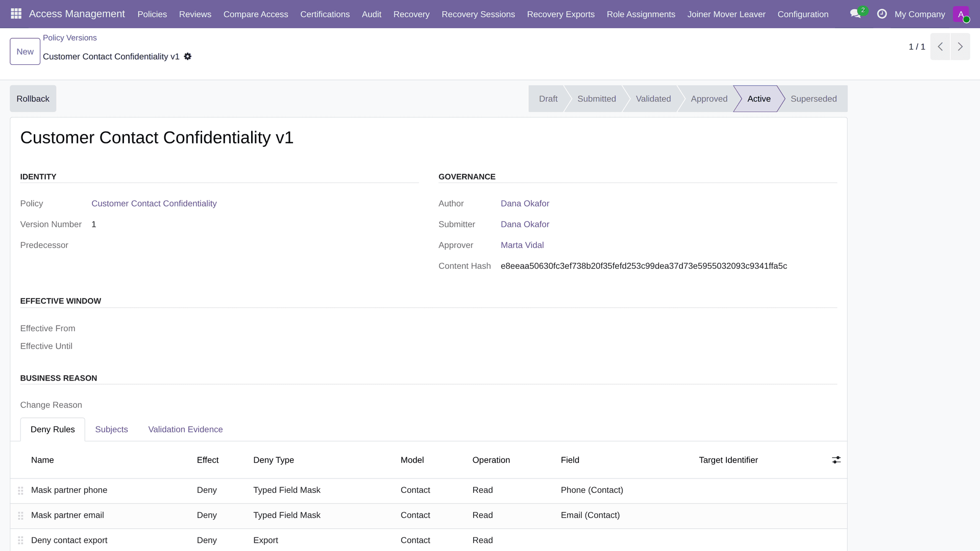
Task: Switch to Subjects tab
Action: tap(111, 430)
